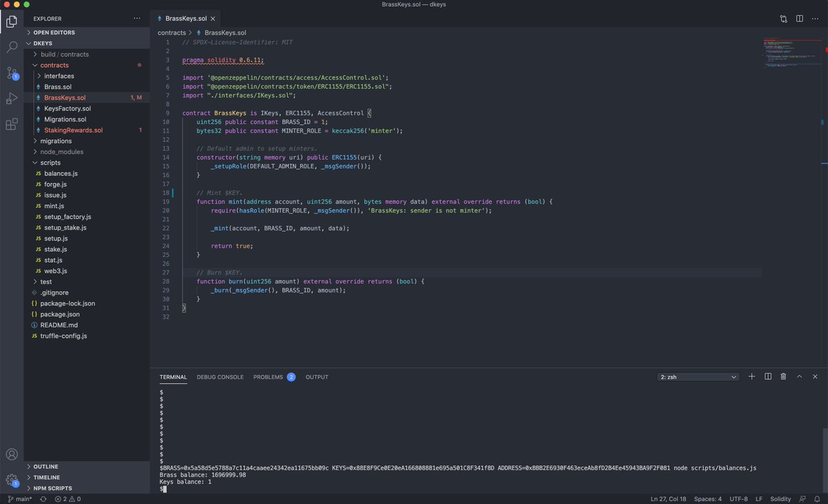The image size is (828, 504).
Task: Expand the node_modules folder
Action: [x=87, y=152]
